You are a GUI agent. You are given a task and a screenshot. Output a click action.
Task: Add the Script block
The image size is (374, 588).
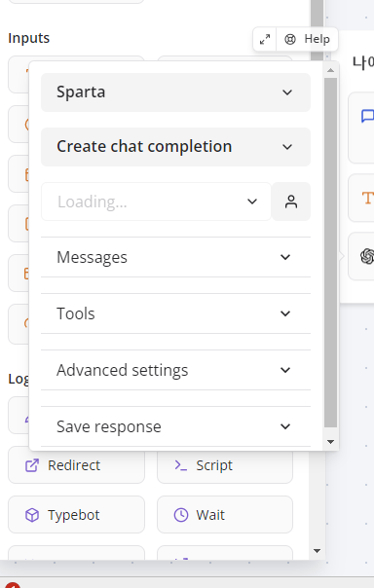[x=225, y=465]
